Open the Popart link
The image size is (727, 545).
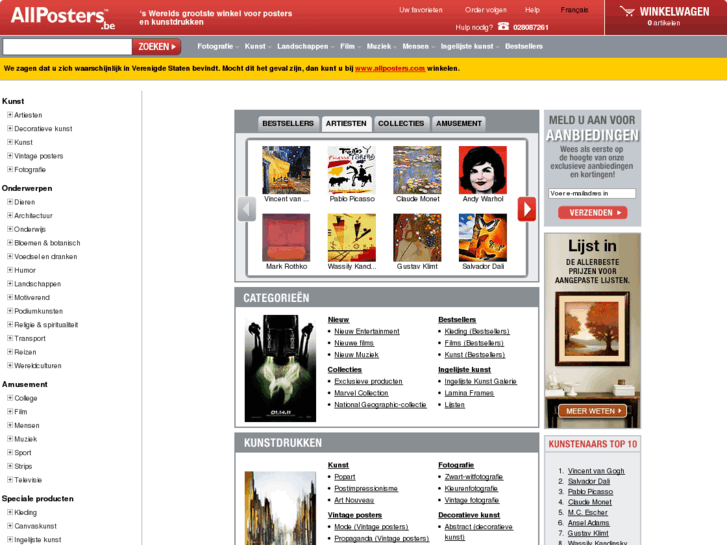point(344,477)
